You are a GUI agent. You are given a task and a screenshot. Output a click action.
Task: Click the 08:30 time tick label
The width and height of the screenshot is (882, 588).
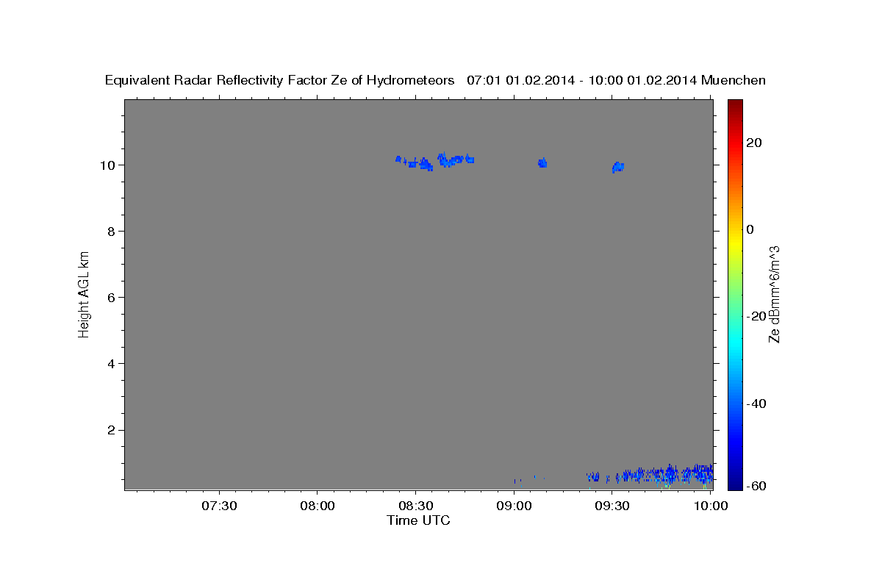click(x=415, y=506)
